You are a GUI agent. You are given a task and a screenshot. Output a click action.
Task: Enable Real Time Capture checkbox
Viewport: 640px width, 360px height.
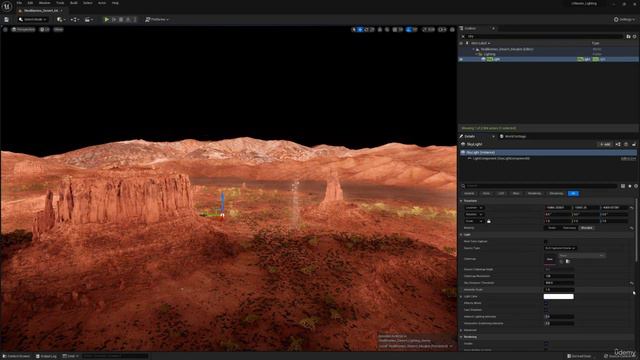tap(546, 242)
